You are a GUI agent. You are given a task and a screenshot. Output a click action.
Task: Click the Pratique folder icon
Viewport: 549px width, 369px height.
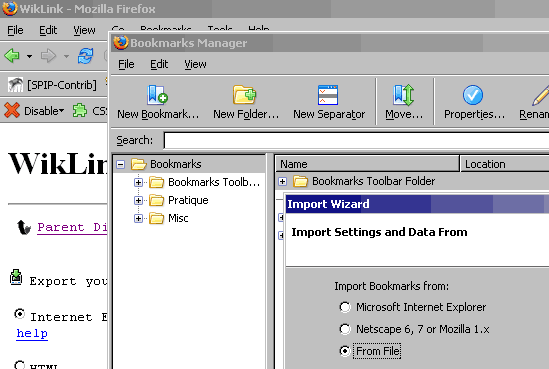tap(156, 200)
